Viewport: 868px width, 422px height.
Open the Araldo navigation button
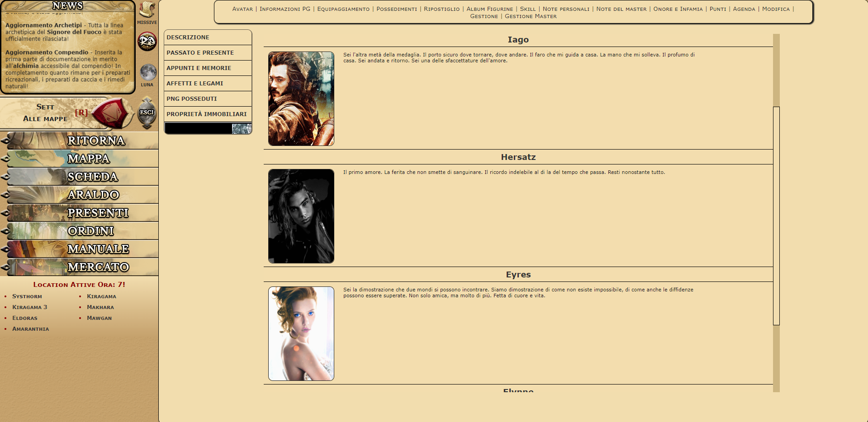point(79,195)
